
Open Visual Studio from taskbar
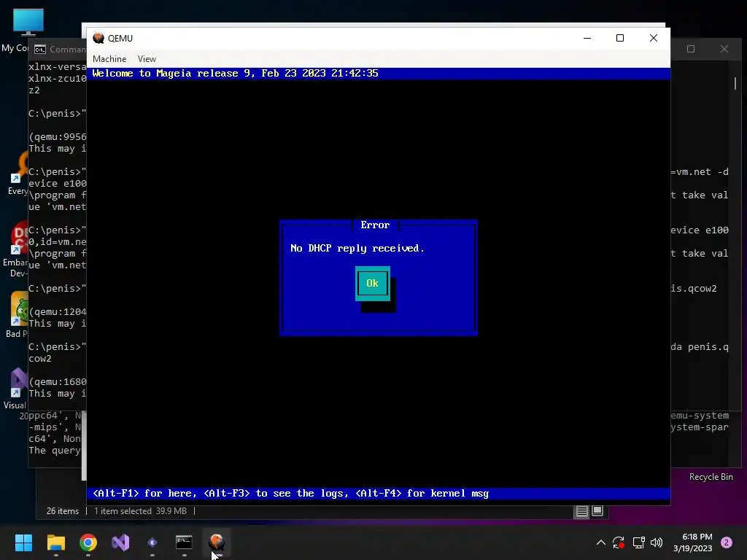coord(120,542)
